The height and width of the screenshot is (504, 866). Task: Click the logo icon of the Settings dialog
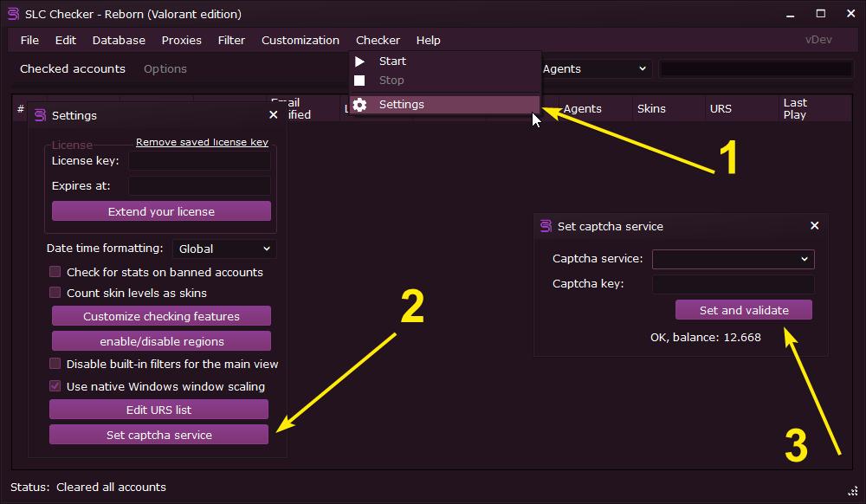pyautogui.click(x=40, y=115)
